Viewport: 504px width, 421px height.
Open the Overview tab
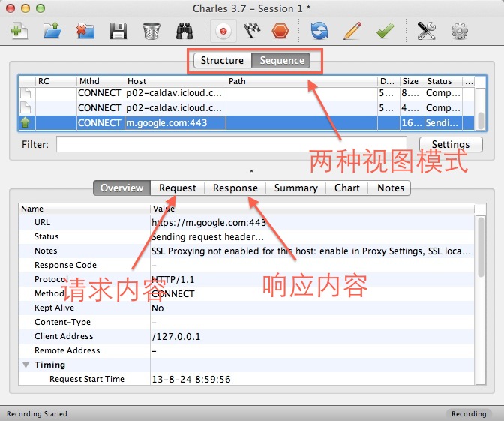pyautogui.click(x=121, y=188)
